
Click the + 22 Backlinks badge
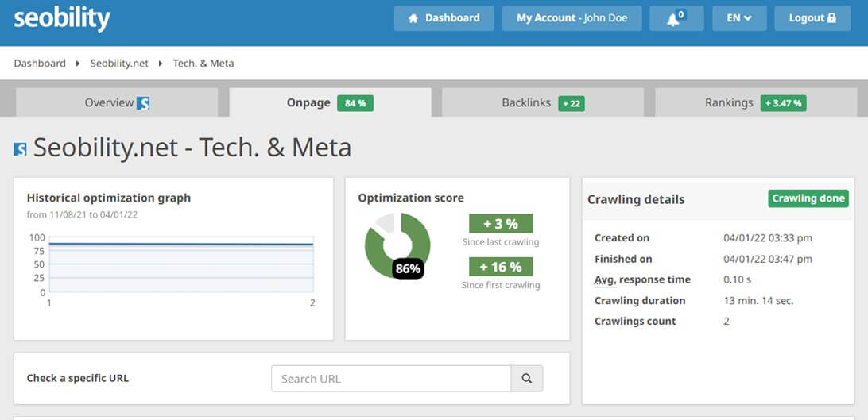click(572, 103)
